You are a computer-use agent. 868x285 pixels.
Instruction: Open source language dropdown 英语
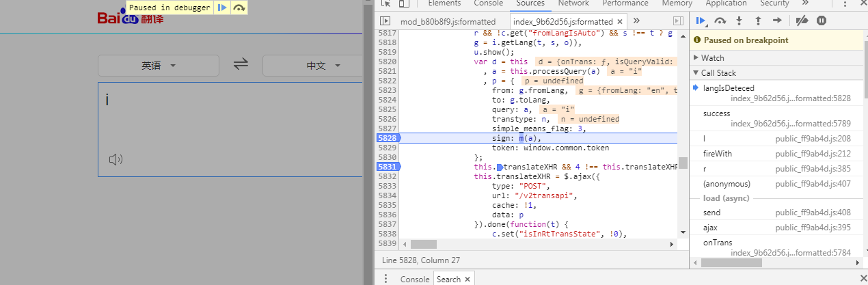pyautogui.click(x=159, y=66)
